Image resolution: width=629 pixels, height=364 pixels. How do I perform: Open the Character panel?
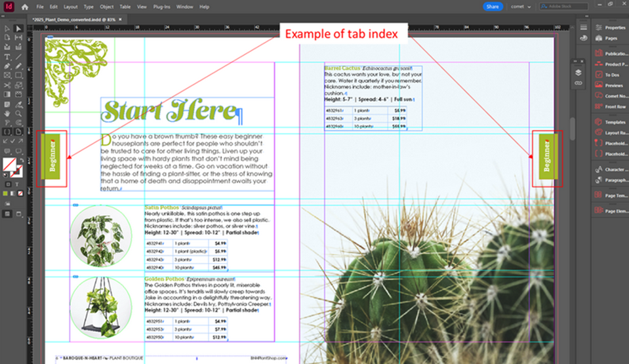611,169
